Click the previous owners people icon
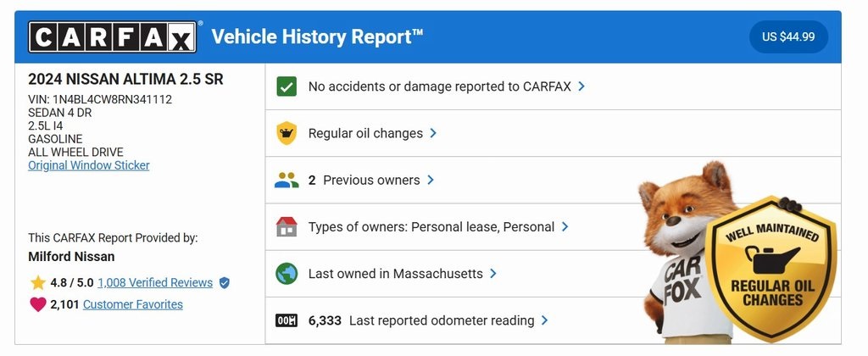 click(287, 180)
